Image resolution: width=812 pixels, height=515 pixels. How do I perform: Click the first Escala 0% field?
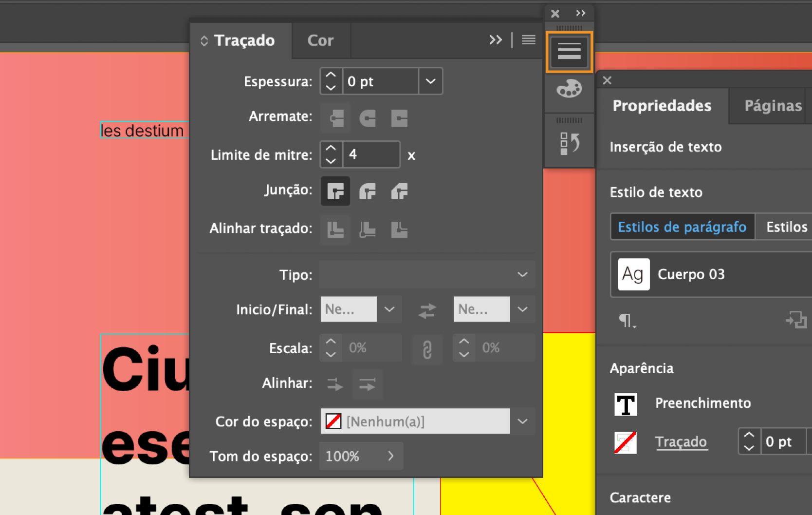pyautogui.click(x=372, y=348)
